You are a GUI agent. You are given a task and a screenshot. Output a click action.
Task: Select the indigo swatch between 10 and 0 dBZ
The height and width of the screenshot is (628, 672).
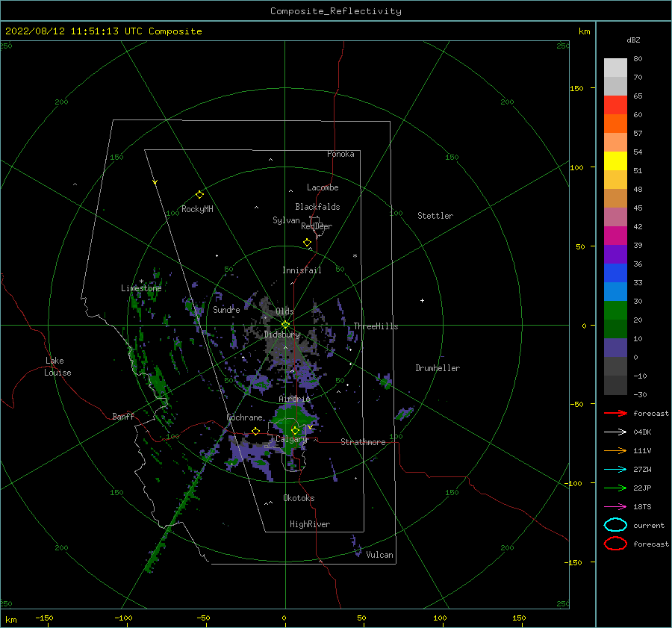[x=615, y=348]
